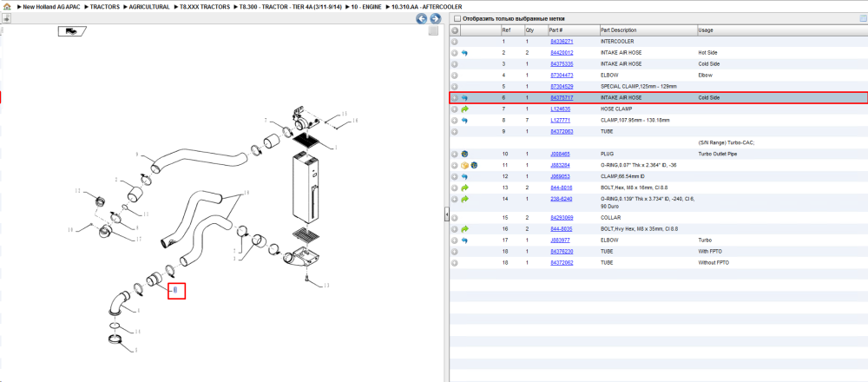Viewport: 868px width, 382px height.
Task: Sort by the Part # column header
Action: [x=573, y=30]
